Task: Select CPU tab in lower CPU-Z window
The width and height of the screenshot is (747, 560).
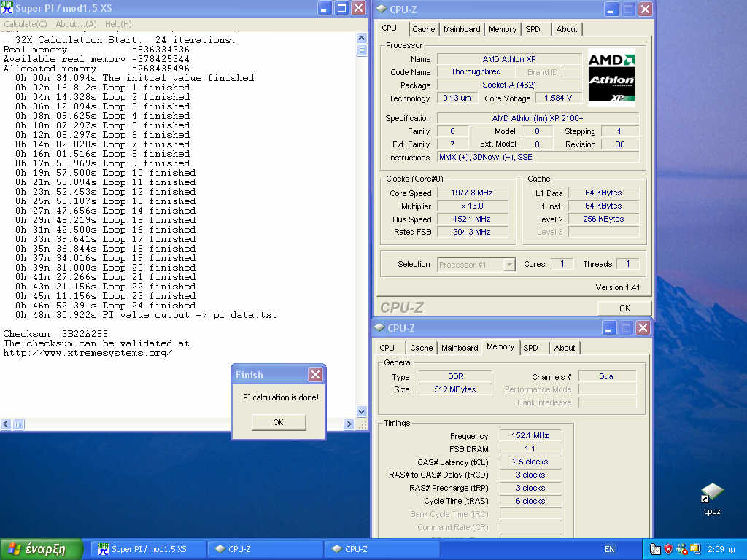Action: [387, 348]
